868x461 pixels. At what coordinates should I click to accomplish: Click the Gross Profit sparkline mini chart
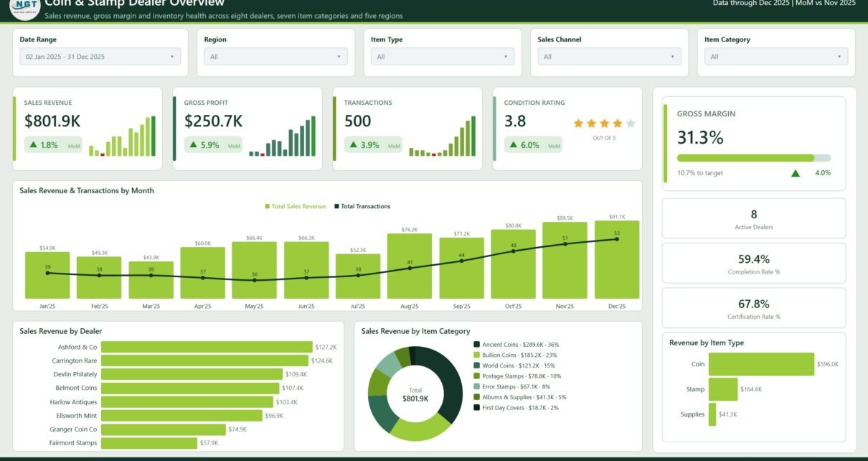(282, 136)
